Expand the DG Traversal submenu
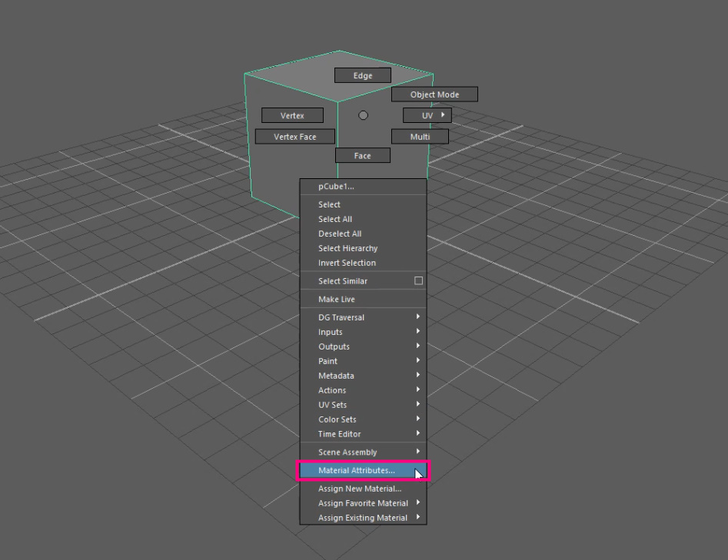The image size is (728, 560). (x=363, y=317)
